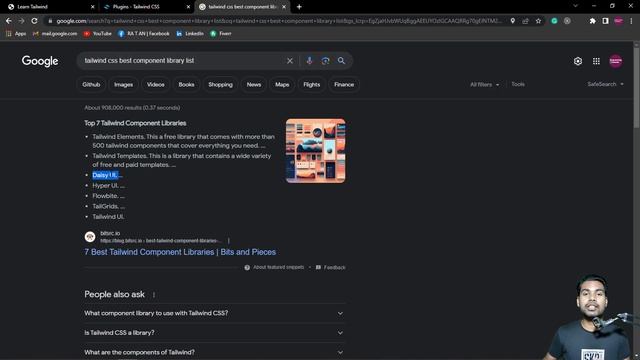Select the Books search filter
Screen dimensions: 640x360
(186, 84)
